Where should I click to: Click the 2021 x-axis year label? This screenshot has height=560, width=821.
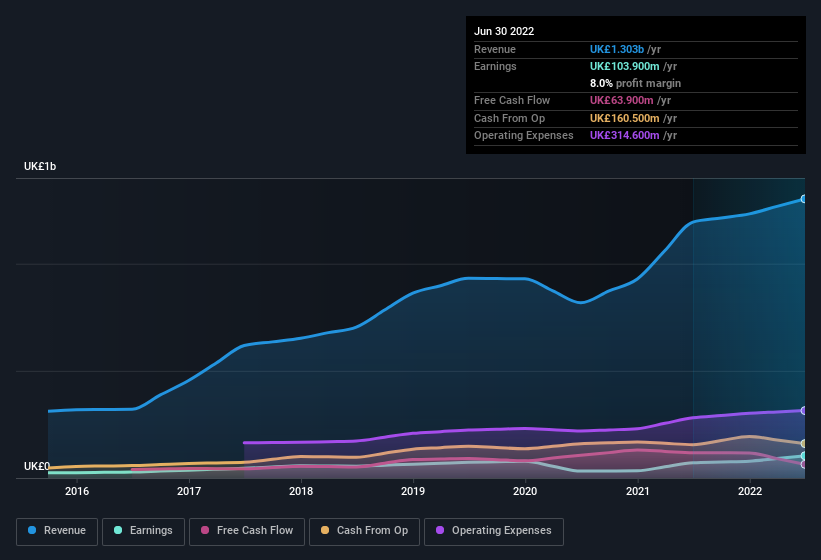point(637,491)
